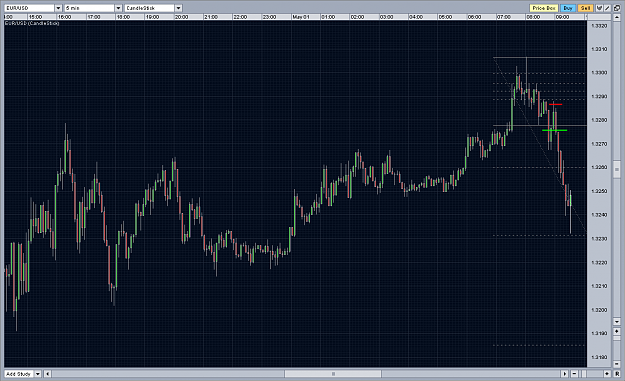Click the R reset button

[617, 373]
